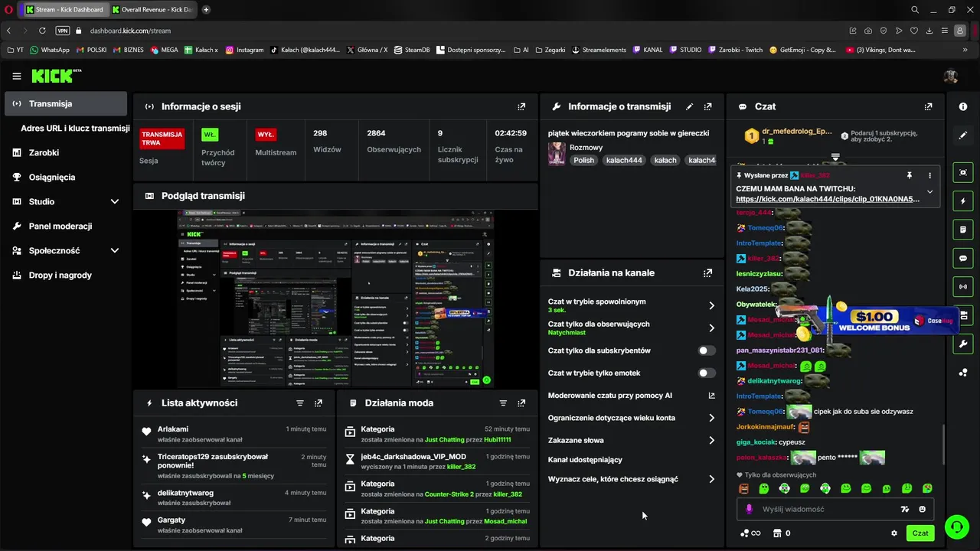Viewport: 980px width, 551px height.
Task: Click the purple microphone icon in chat input
Action: pos(749,510)
